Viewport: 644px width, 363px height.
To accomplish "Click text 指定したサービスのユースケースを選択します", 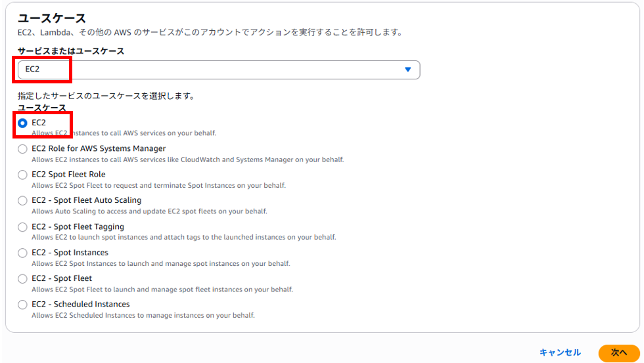I will tap(106, 96).
